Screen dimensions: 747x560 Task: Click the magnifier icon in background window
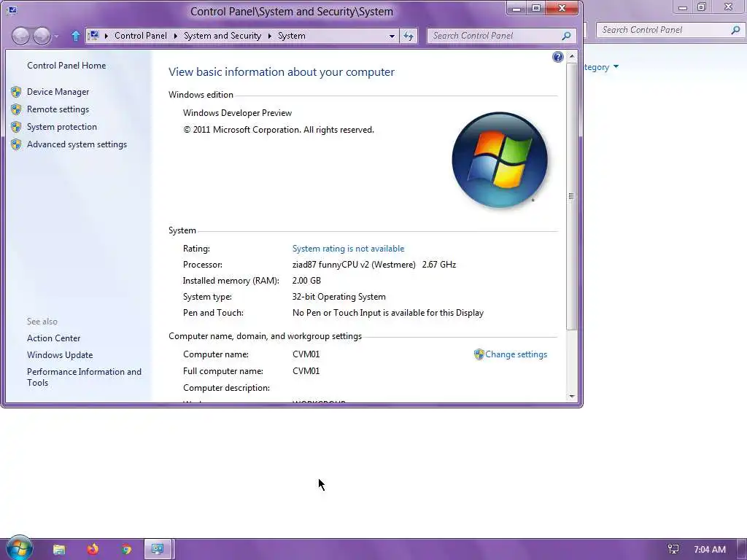coord(735,29)
